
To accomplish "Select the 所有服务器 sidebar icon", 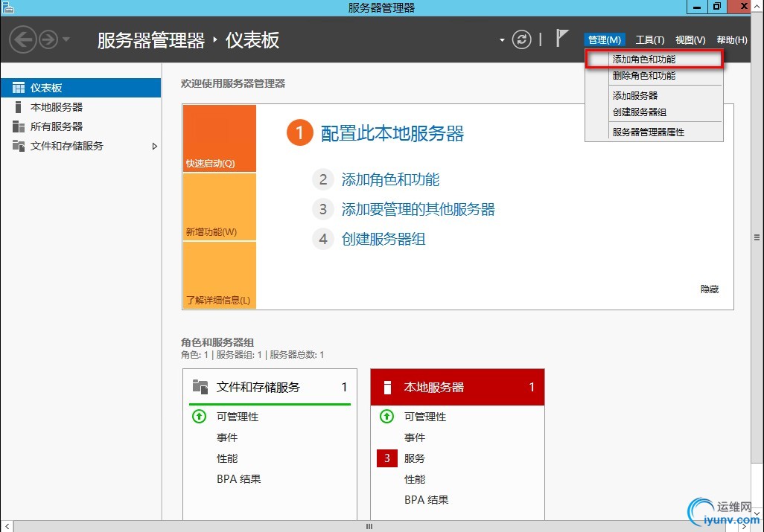I will pyautogui.click(x=19, y=126).
